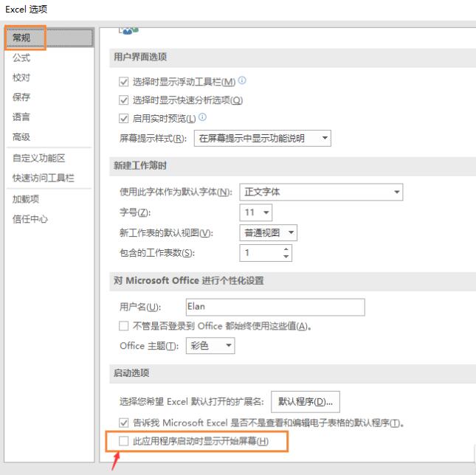The image size is (476, 475).
Task: Click the 启动选项 section header
Action: coord(131,372)
